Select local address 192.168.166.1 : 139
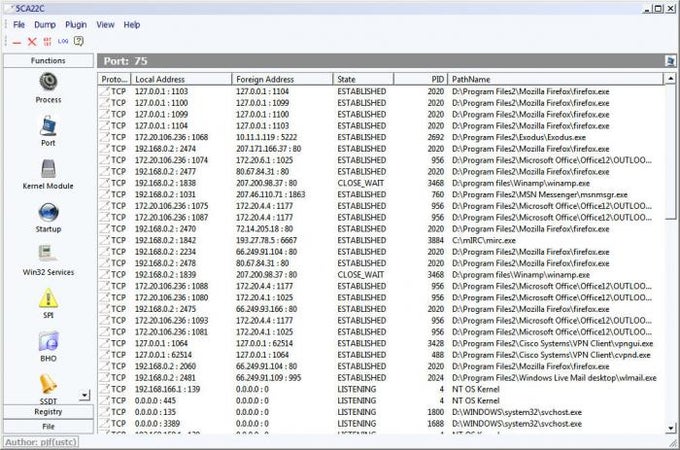680x450 pixels. pos(167,389)
